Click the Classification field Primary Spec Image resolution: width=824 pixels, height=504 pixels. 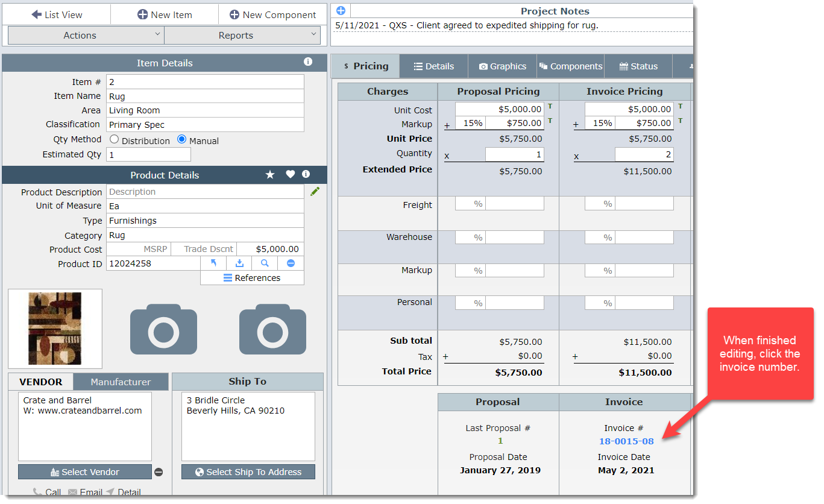point(205,125)
